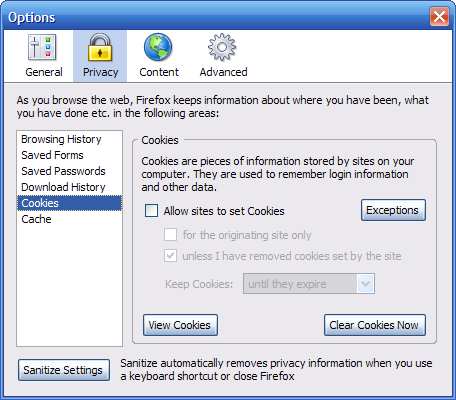Click Clear Cookies Now
Viewport: 456px width, 400px height.
375,325
